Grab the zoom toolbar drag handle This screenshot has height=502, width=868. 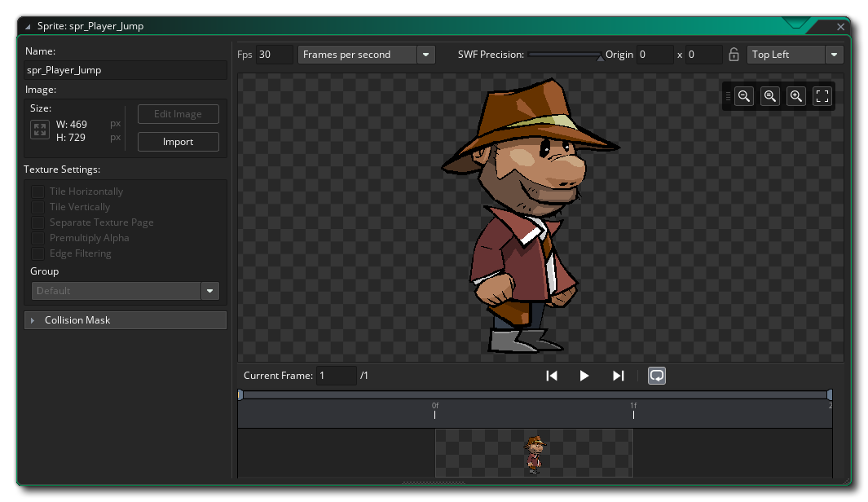tap(728, 96)
